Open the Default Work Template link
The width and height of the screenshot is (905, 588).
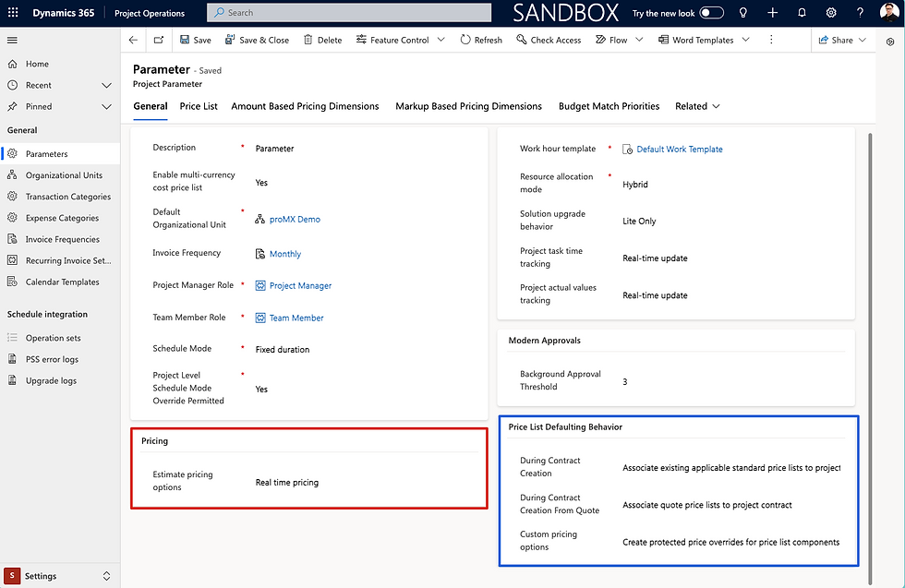tap(680, 150)
